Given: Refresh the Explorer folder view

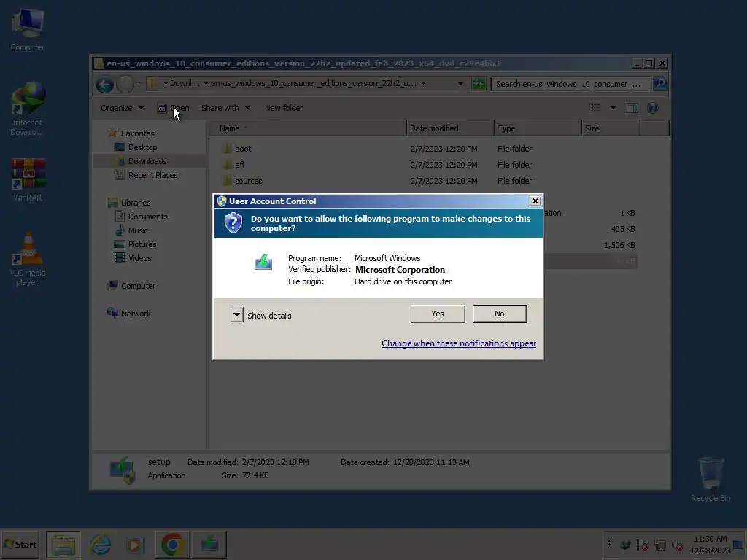Looking at the screenshot, I should (478, 85).
